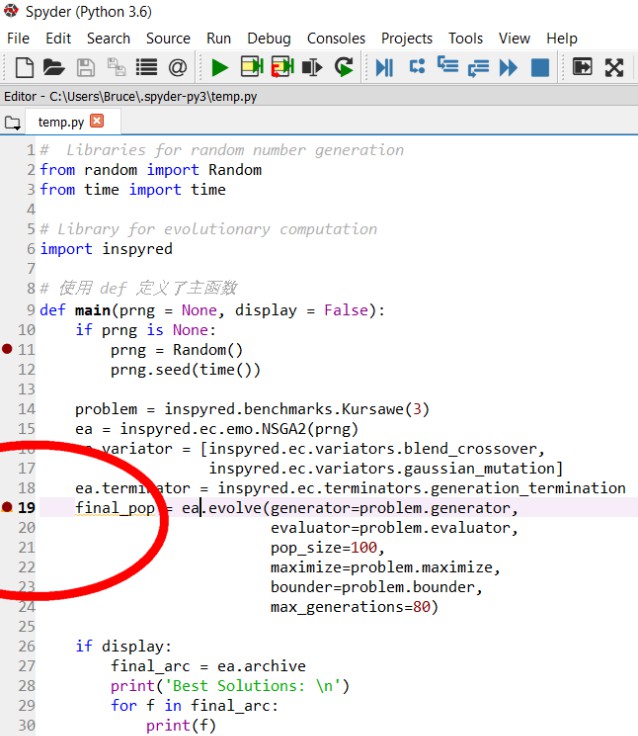Open the Tools menu

pos(465,38)
